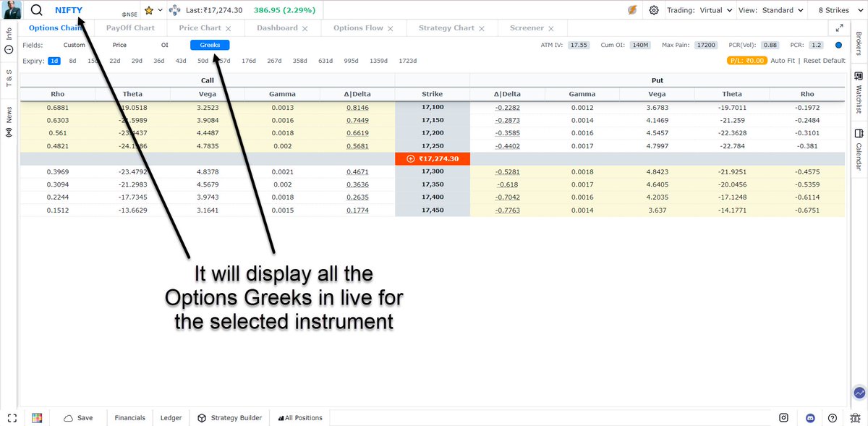Image resolution: width=868 pixels, height=426 pixels.
Task: Open Ledger from bottom bar
Action: (x=171, y=418)
